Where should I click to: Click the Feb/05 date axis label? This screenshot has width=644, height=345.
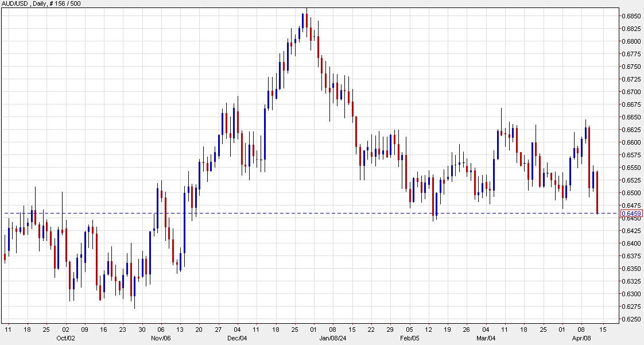tap(411, 339)
